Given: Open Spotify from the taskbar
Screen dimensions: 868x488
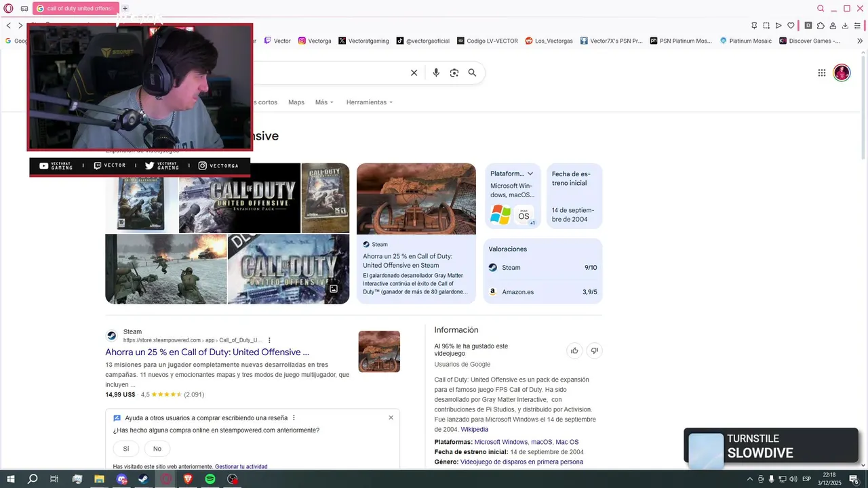Looking at the screenshot, I should 210,479.
